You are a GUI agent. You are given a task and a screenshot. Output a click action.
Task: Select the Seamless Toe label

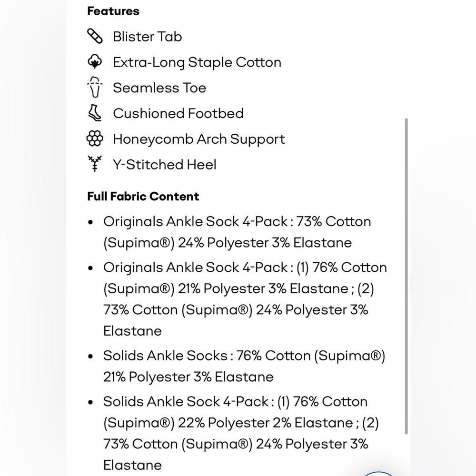[159, 88]
